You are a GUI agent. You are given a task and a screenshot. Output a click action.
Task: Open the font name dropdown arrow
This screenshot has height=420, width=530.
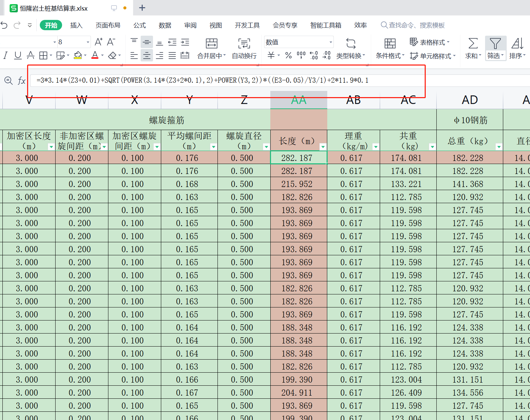pyautogui.click(x=55, y=42)
